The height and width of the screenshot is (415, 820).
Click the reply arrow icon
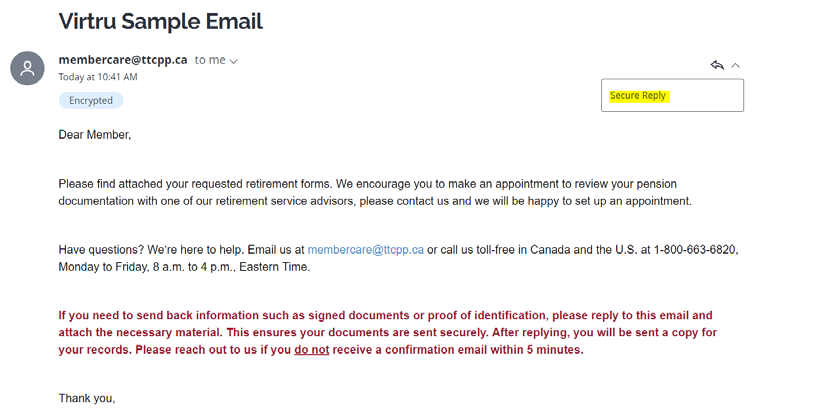tap(716, 65)
